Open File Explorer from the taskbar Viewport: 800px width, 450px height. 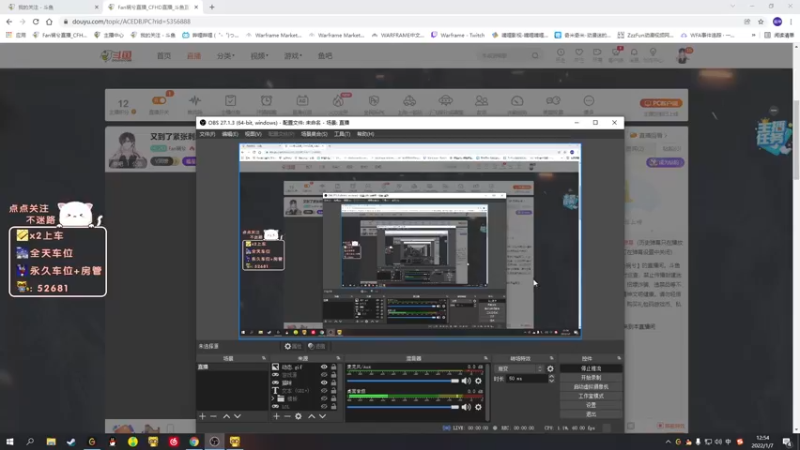pyautogui.click(x=51, y=441)
